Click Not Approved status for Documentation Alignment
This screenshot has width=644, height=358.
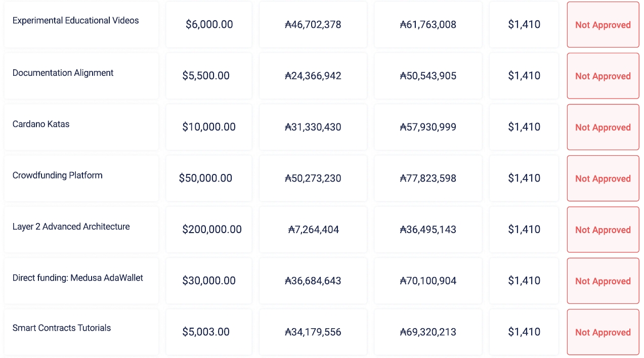[x=603, y=76]
